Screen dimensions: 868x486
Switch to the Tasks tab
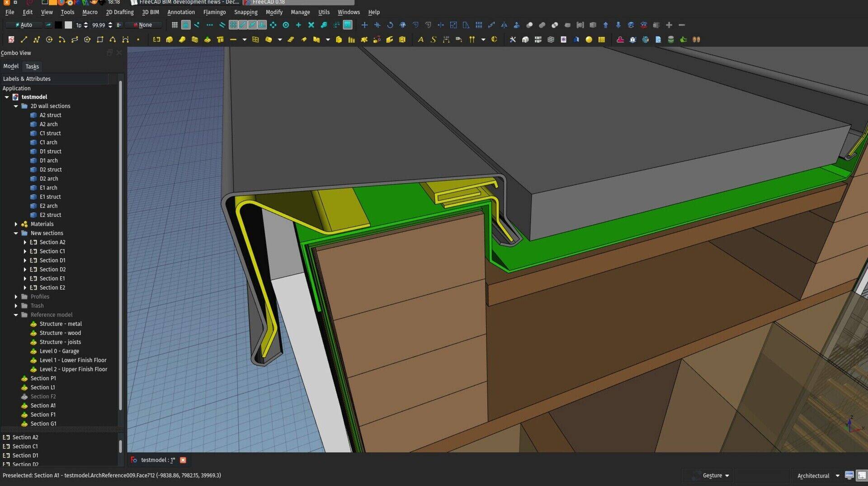click(x=32, y=67)
